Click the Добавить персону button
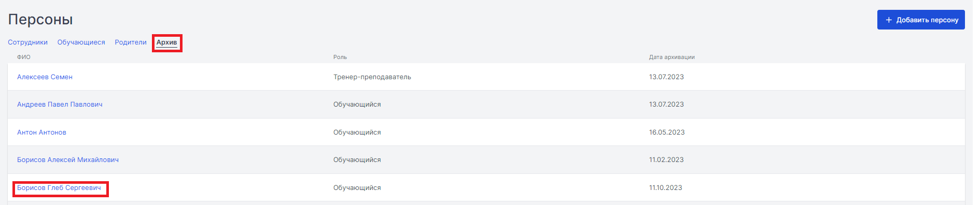980x205 pixels. coord(921,20)
